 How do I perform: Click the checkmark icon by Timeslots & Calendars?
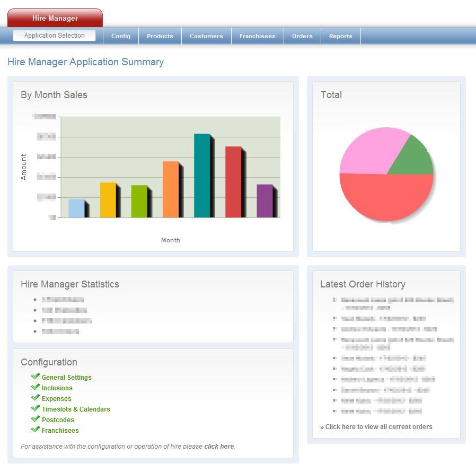(36, 408)
